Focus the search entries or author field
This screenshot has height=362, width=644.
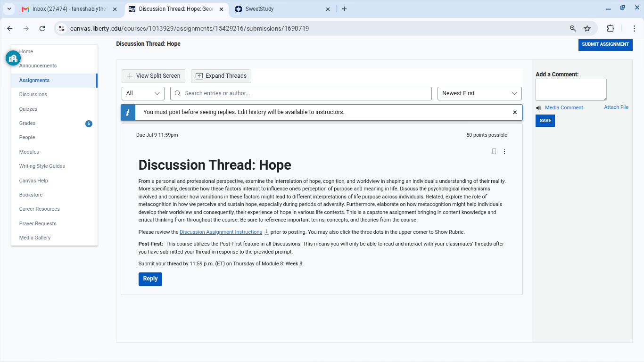[301, 93]
